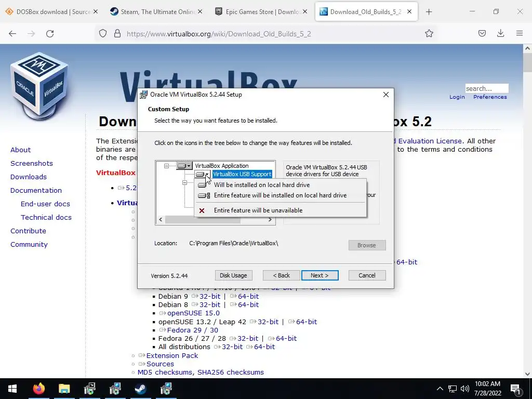Click the disabled Browse button
The image size is (532, 399).
(367, 245)
